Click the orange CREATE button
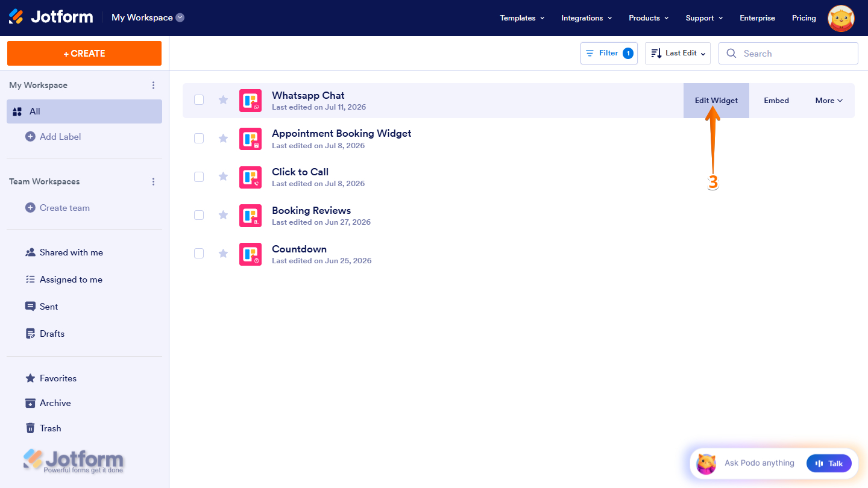Image resolution: width=868 pixels, height=488 pixels. 84,53
